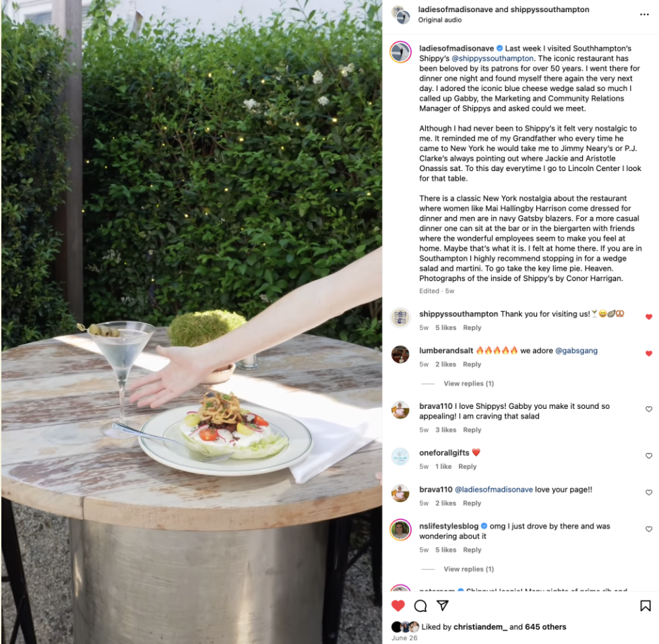659x644 pixels.
Task: Unlike the shippyssouthampton comment
Action: [x=648, y=317]
